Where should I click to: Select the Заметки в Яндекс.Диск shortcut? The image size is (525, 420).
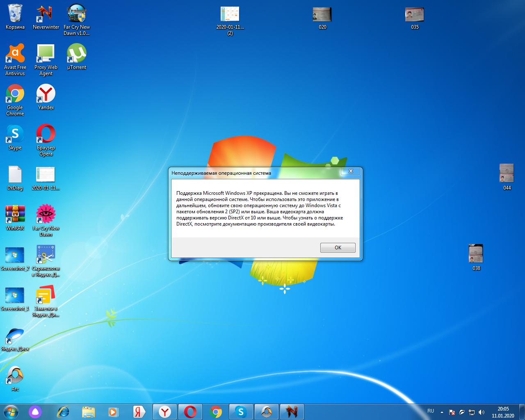[46, 301]
